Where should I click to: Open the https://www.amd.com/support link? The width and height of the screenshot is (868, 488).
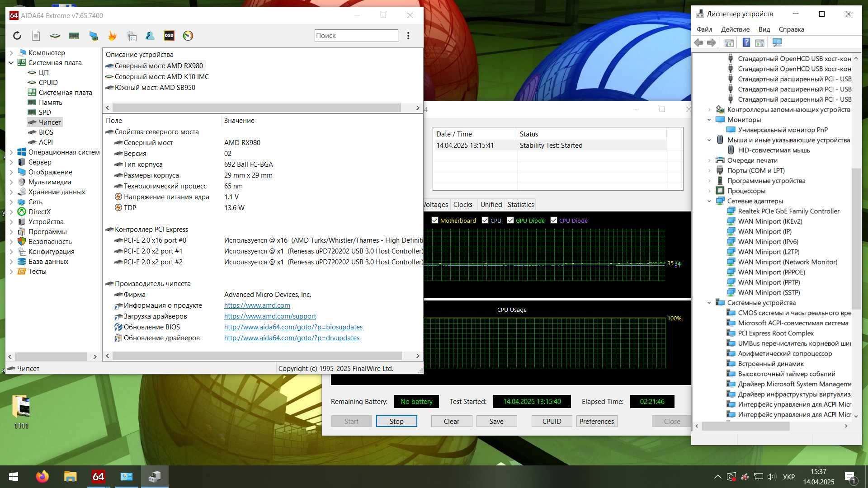[x=270, y=316]
